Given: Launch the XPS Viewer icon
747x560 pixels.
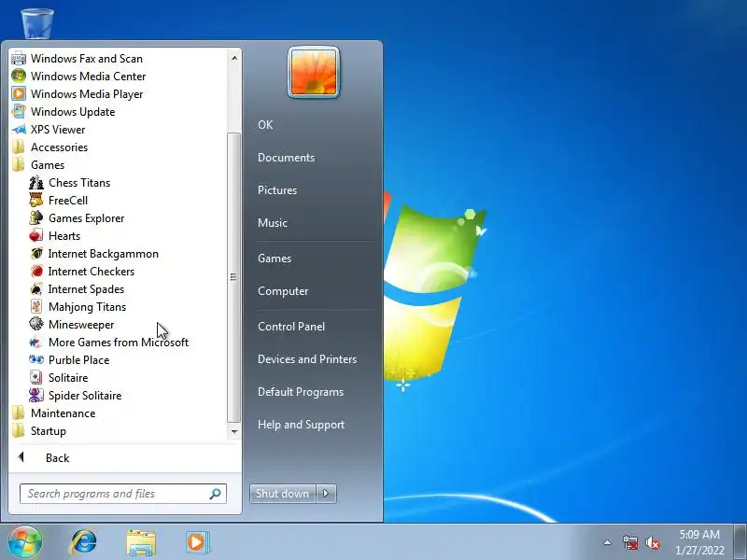Looking at the screenshot, I should pos(19,129).
